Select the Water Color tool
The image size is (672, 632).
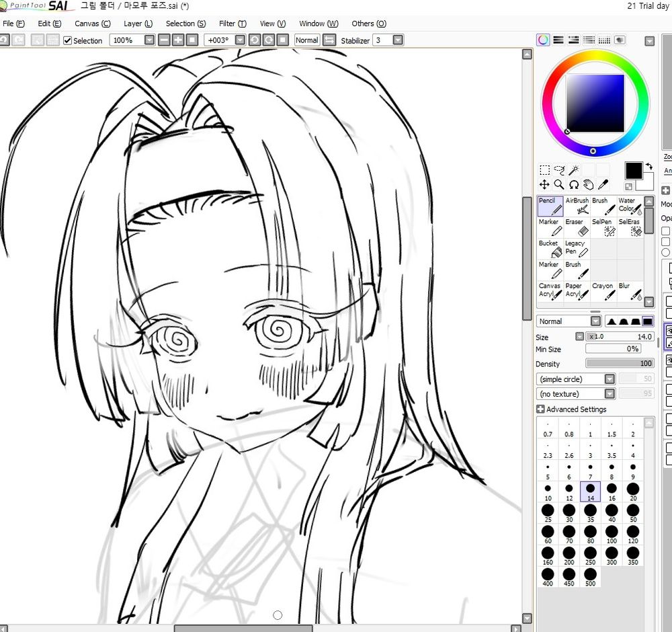(630, 206)
